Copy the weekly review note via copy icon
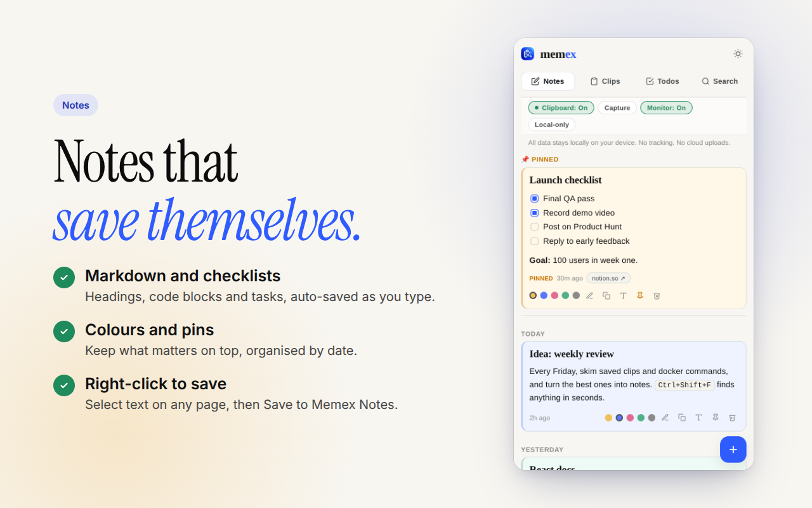The image size is (812, 508). (682, 418)
